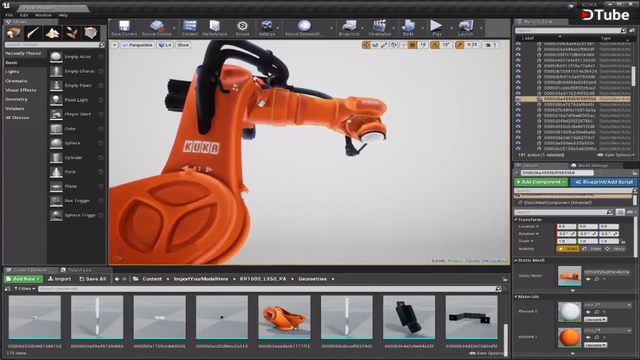Open the Static Mesh asset dropdown
640x360 pixels.
(x=607, y=272)
